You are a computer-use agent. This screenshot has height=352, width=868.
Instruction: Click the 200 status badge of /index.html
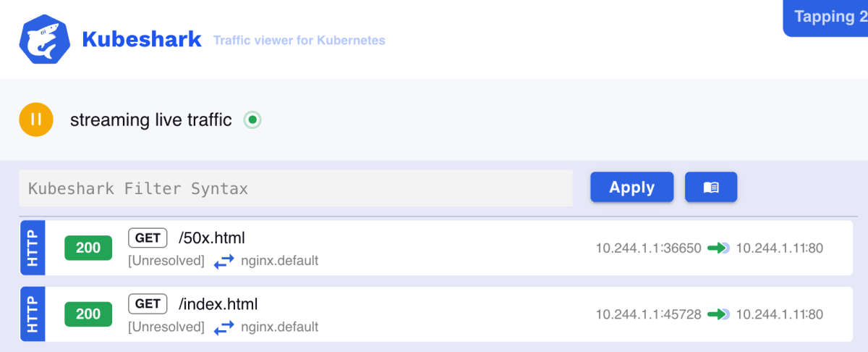pos(88,314)
